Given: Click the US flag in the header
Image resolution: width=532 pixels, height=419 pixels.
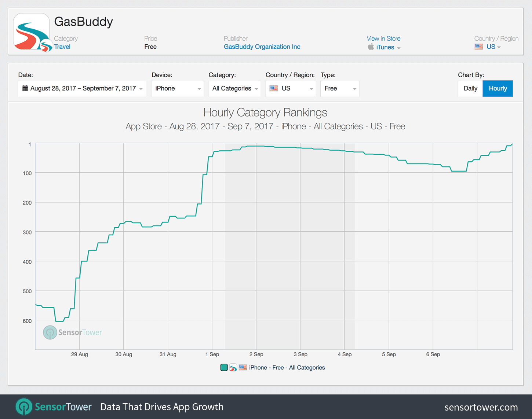Looking at the screenshot, I should coord(478,47).
